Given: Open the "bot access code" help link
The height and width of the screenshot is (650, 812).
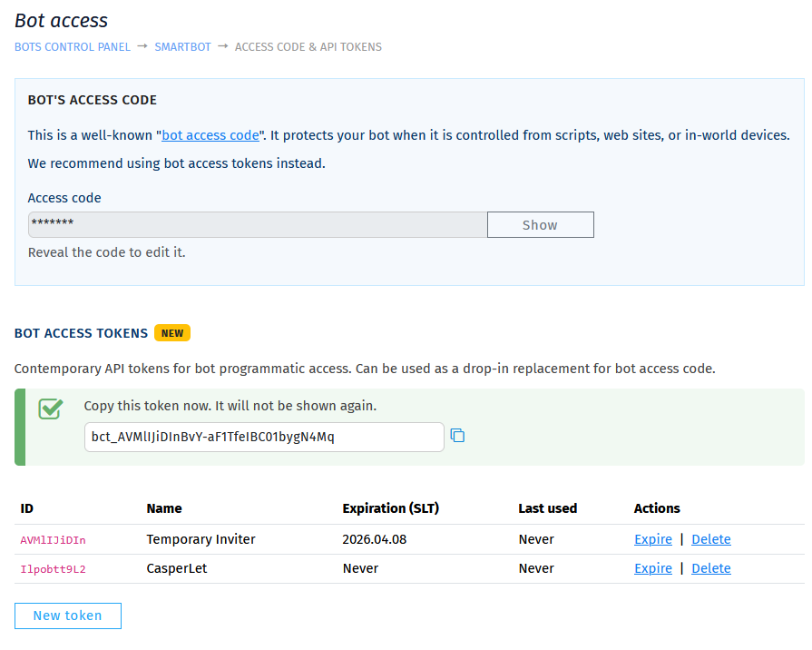Looking at the screenshot, I should point(210,135).
